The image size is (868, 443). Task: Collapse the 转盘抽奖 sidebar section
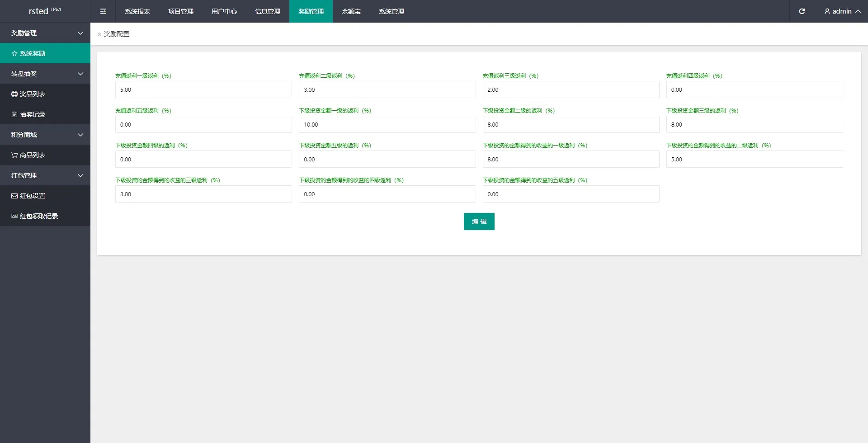tap(80, 74)
